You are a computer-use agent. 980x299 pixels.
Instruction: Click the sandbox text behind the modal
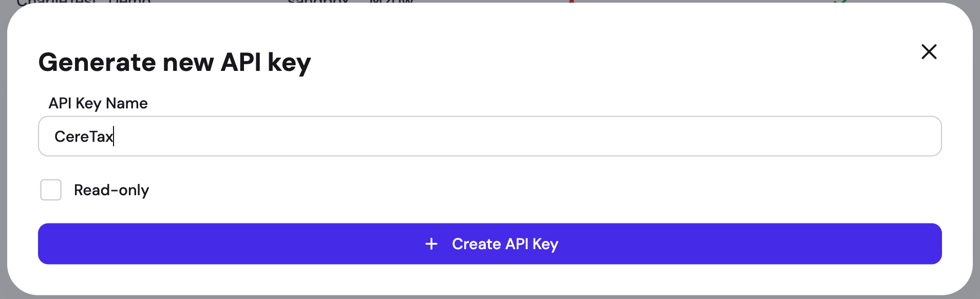[x=318, y=1]
